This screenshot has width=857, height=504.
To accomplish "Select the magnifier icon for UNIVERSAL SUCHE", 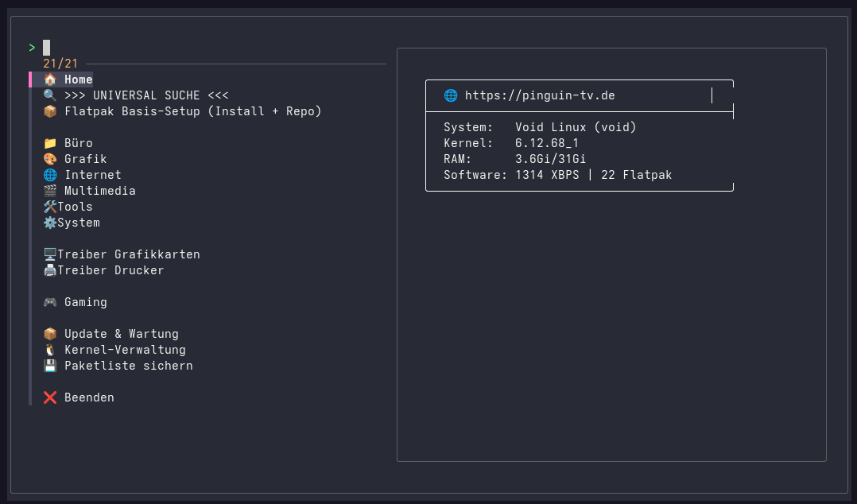I will click(49, 95).
